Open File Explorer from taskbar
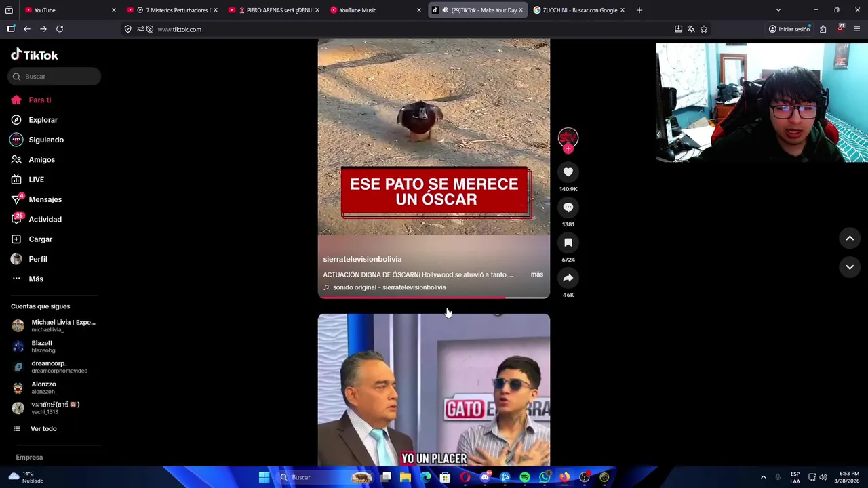 (x=406, y=477)
